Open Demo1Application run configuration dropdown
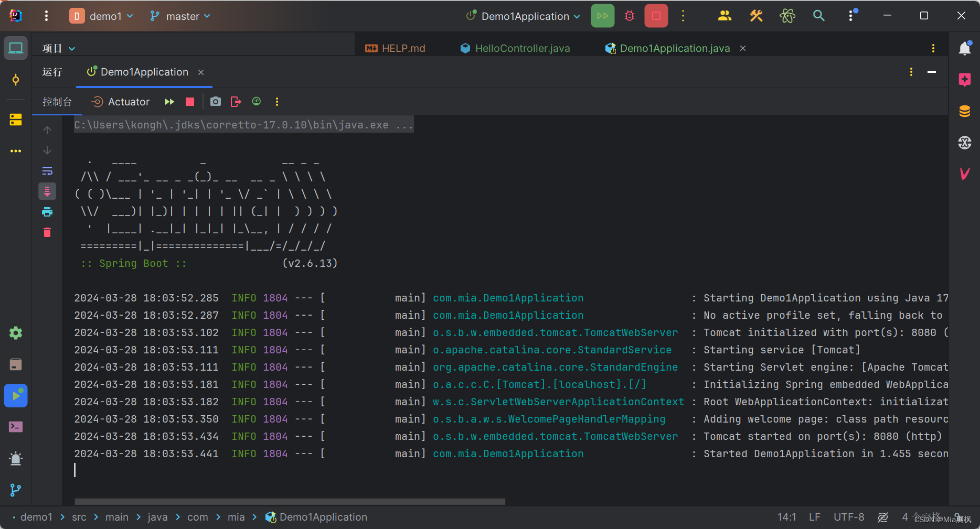The image size is (980, 529). [524, 16]
